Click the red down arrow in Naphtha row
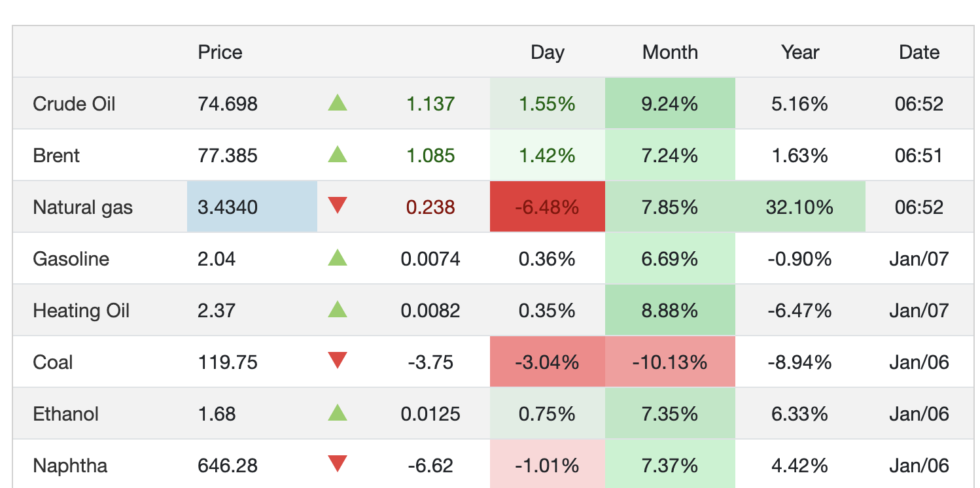Screen dimensions: 980x488 338,464
